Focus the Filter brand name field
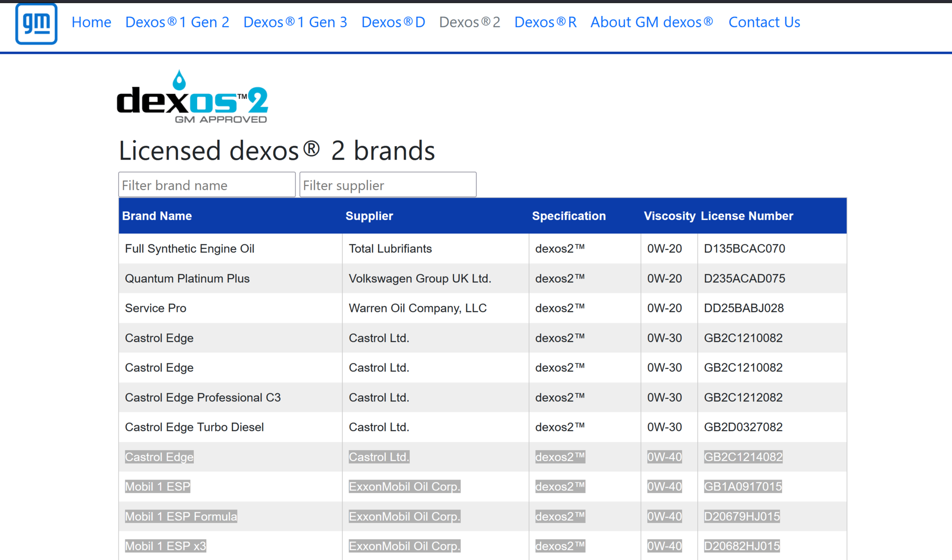Screen dimensions: 952x560 [207, 185]
